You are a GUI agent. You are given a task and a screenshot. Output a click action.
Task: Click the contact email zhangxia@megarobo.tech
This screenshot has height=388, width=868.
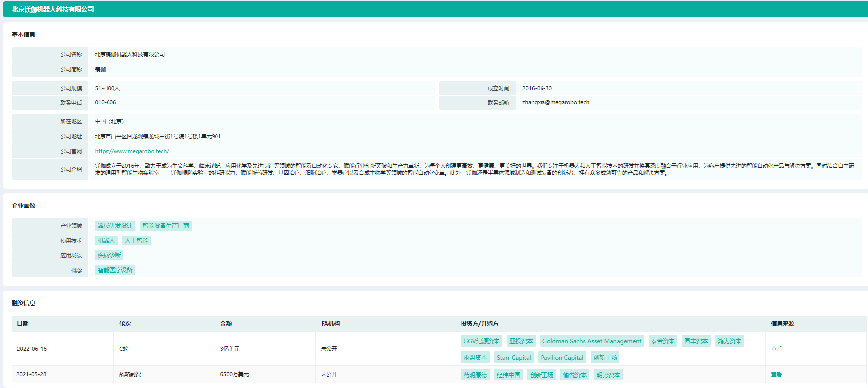tap(555, 103)
